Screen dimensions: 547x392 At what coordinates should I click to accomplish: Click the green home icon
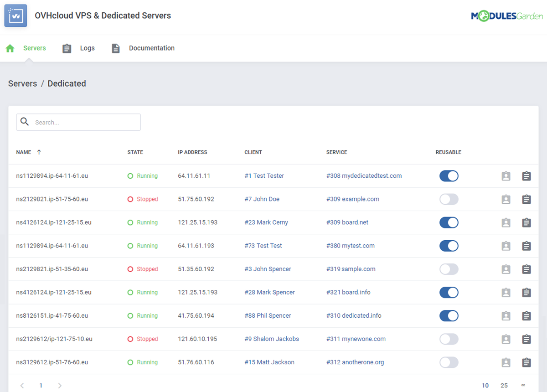click(10, 48)
